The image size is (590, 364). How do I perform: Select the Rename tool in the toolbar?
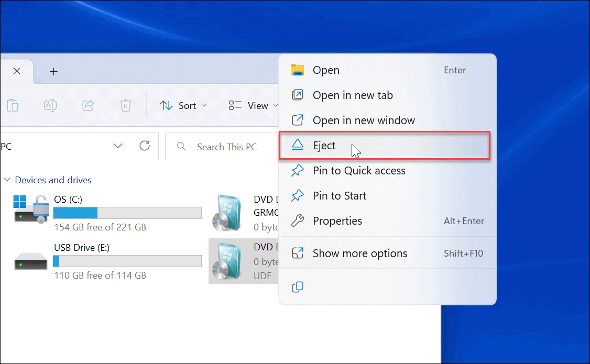point(50,105)
